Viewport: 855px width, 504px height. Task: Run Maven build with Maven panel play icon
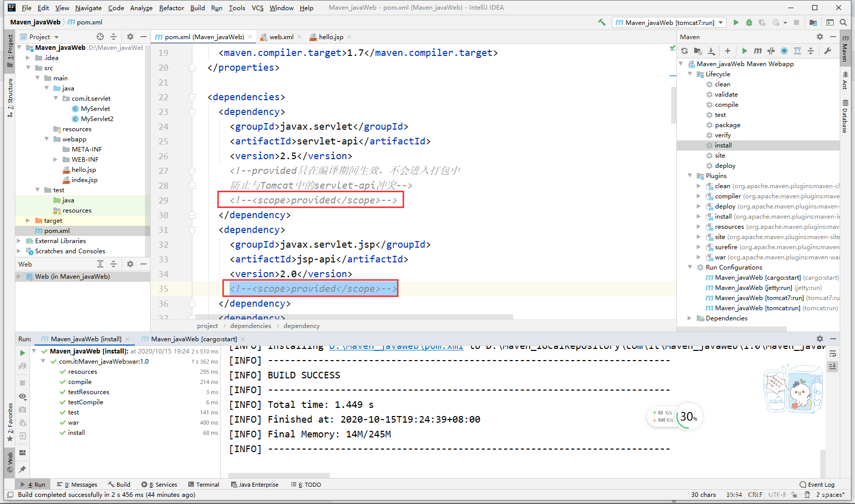[x=745, y=51]
